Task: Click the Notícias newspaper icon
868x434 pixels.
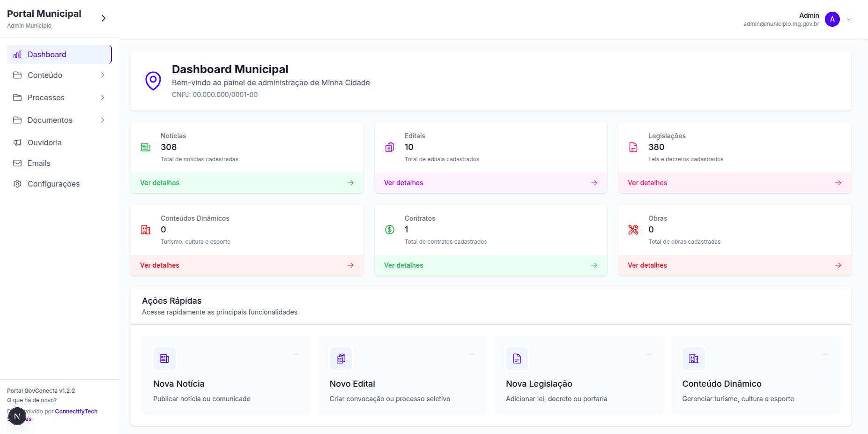Action: tap(145, 147)
